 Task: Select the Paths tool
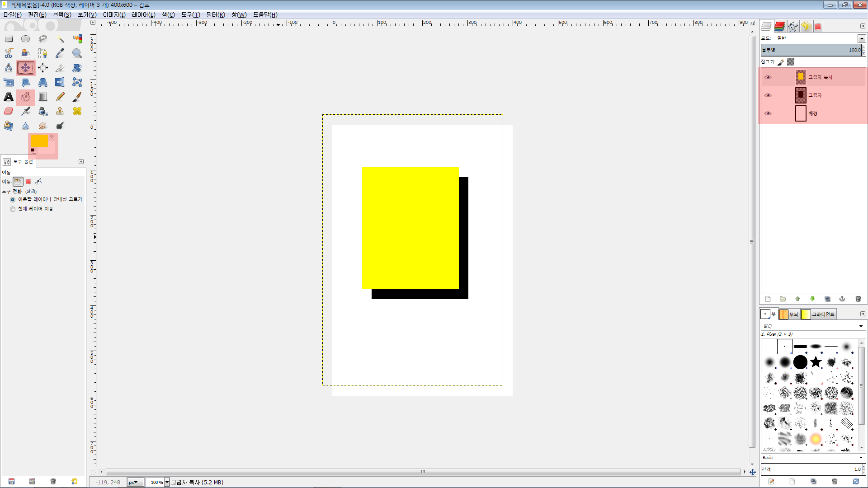[x=43, y=53]
